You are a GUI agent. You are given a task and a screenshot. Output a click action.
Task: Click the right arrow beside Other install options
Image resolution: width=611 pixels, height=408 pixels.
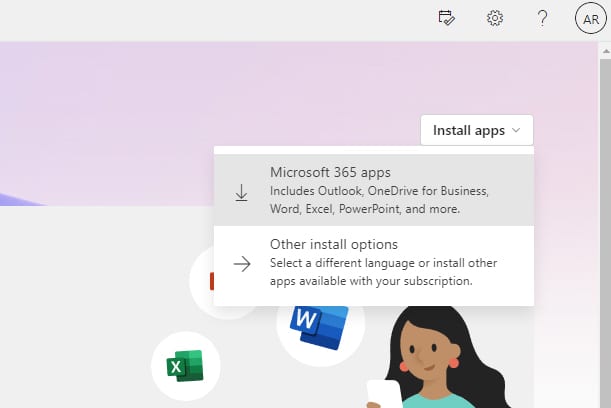[x=242, y=264]
